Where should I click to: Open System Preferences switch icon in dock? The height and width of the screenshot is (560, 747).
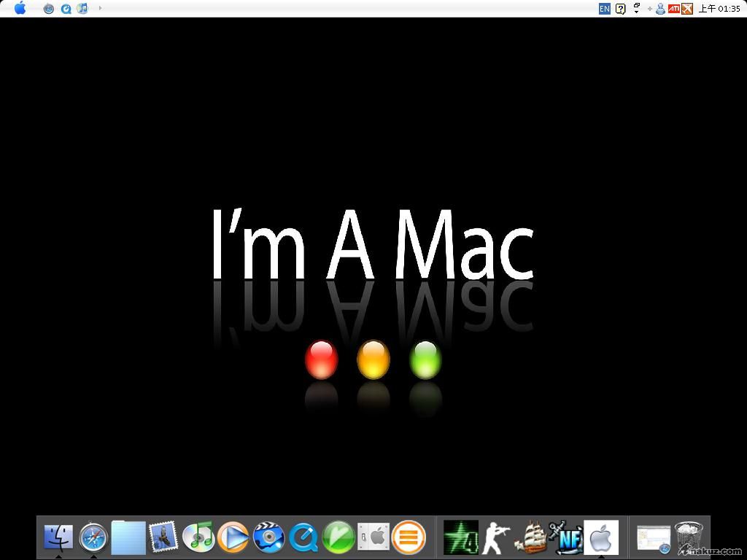coord(373,537)
